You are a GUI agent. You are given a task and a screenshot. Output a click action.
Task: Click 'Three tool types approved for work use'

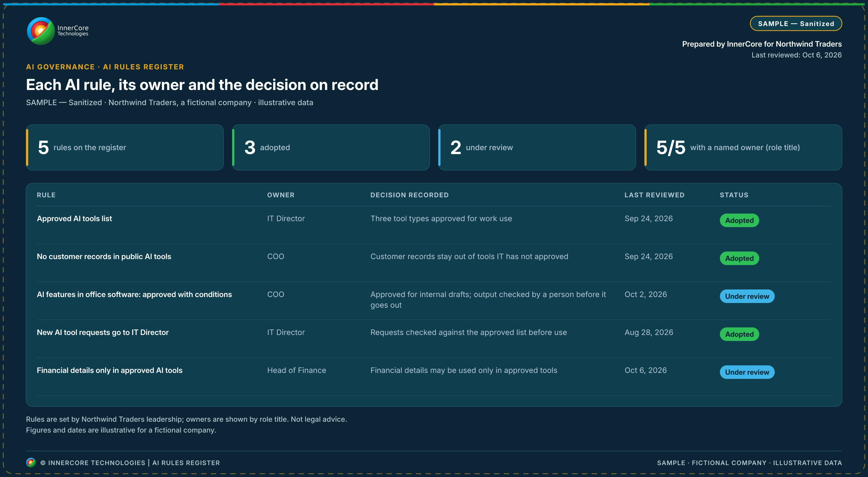click(441, 218)
